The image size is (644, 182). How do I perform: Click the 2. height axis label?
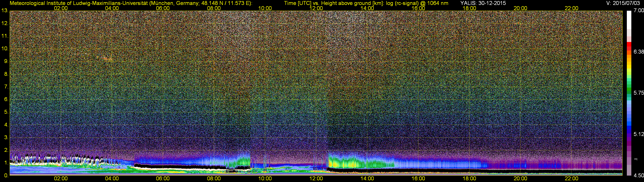[x=6, y=150]
